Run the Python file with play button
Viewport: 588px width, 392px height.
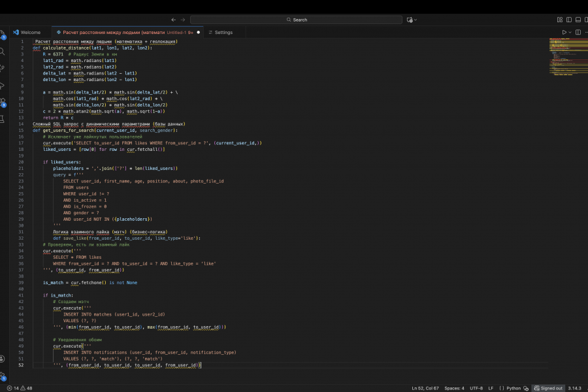click(x=564, y=32)
